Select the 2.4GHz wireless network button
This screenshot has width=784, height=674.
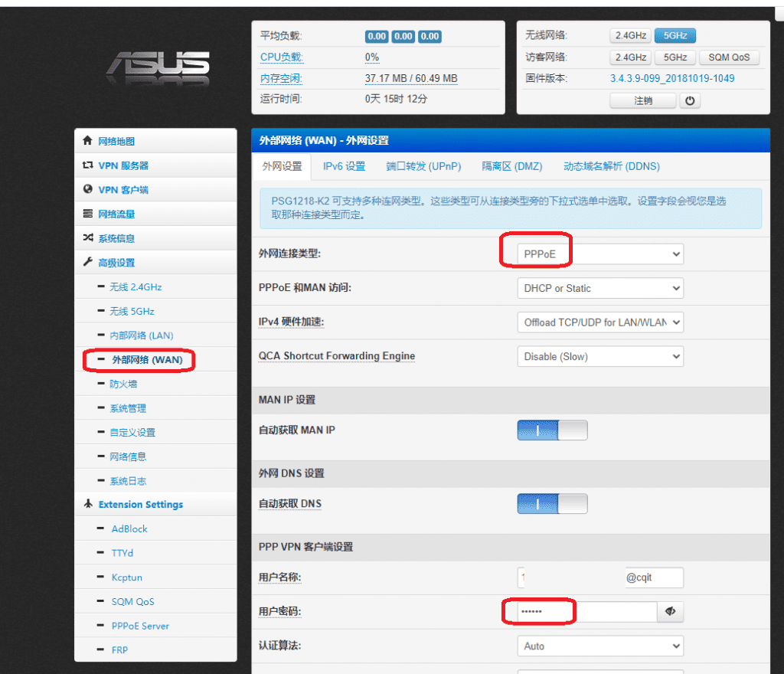click(x=631, y=35)
